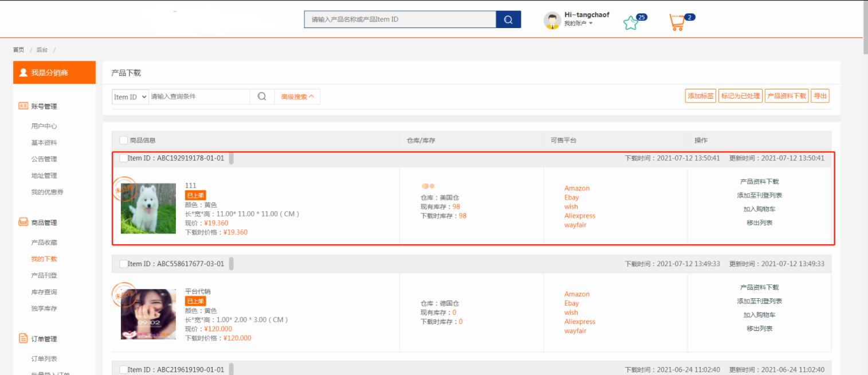868x375 pixels.
Task: Focus the 请输入查询条件 filter input
Action: point(199,97)
